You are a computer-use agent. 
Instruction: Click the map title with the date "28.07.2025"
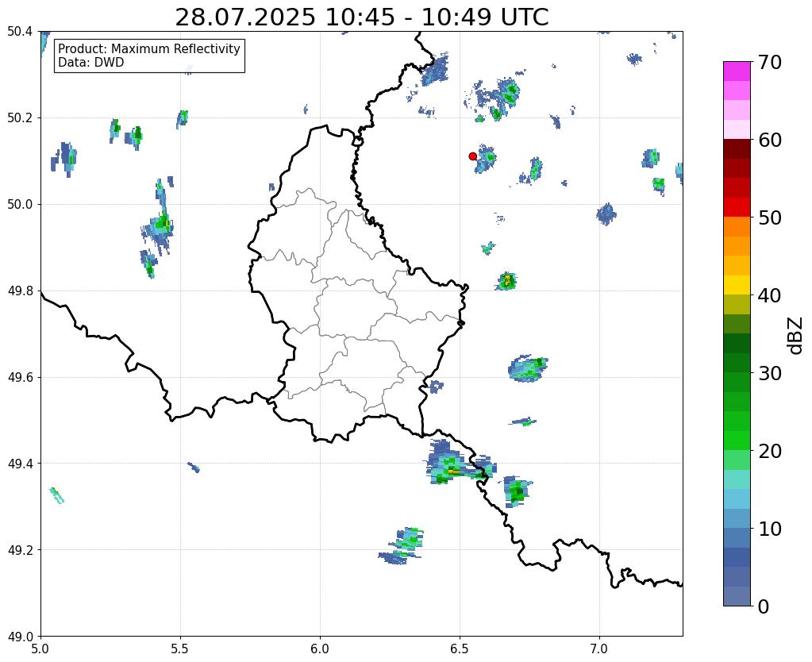click(x=361, y=17)
